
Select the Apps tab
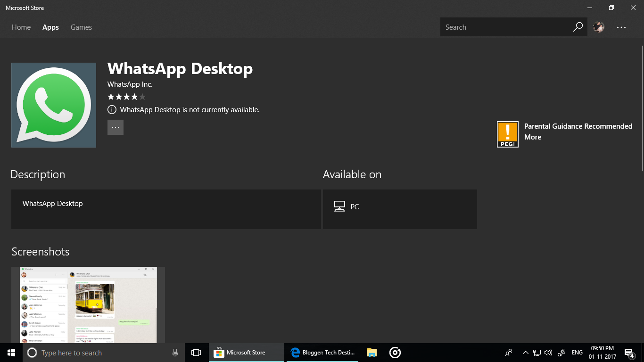50,27
